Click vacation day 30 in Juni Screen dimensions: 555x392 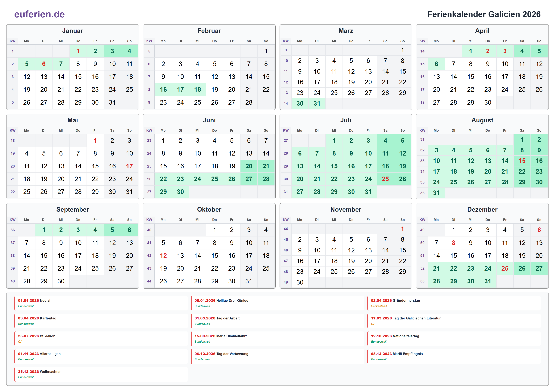point(180,192)
